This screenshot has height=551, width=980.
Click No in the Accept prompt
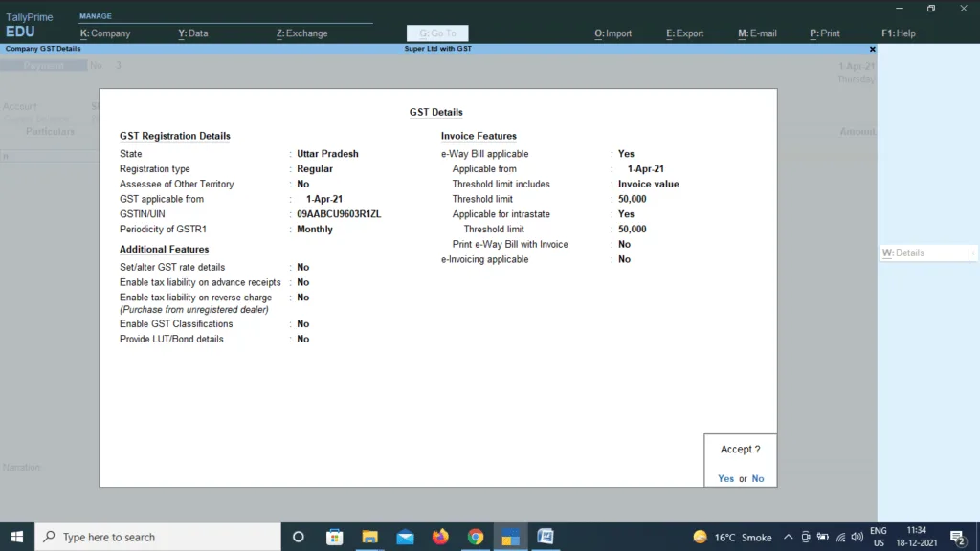tap(758, 479)
